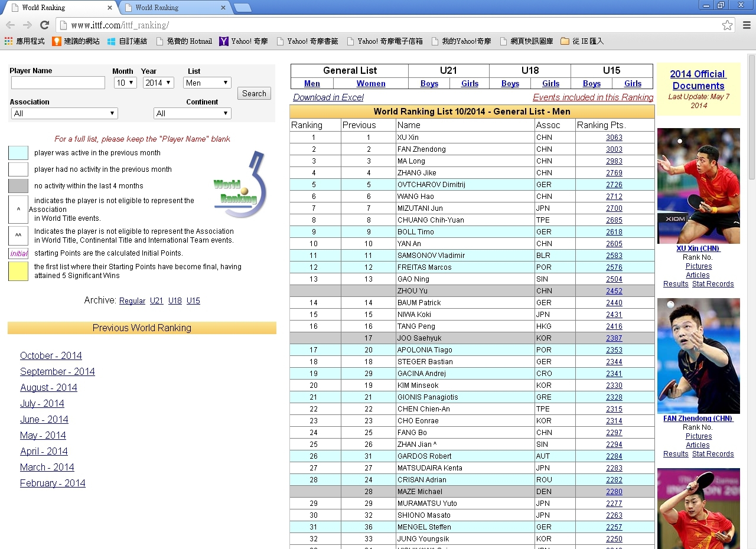Click the browser forward arrow

[x=27, y=25]
